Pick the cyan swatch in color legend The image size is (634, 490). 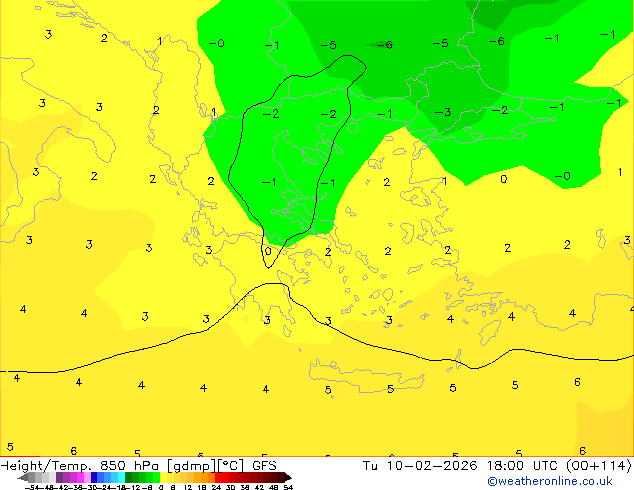click(121, 477)
